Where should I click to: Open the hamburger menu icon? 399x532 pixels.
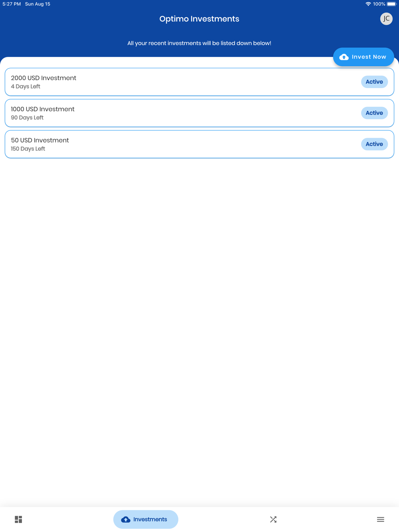pos(380,519)
